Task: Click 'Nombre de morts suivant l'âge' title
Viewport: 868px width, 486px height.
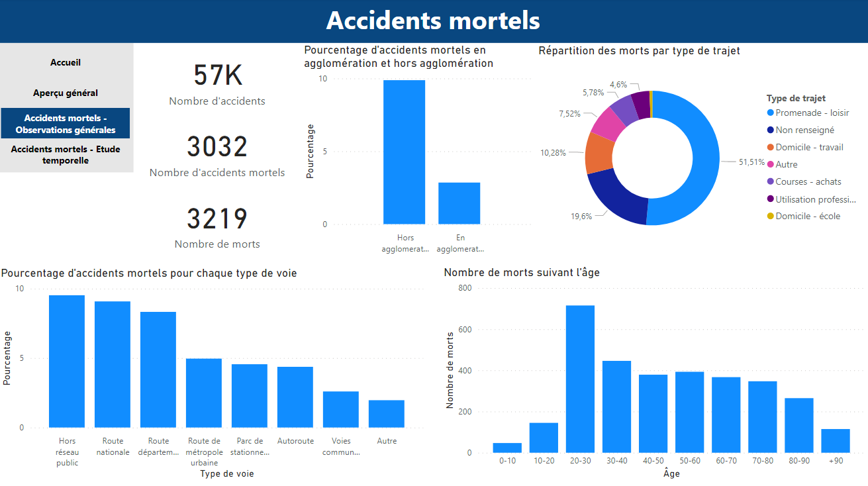Action: [x=522, y=272]
